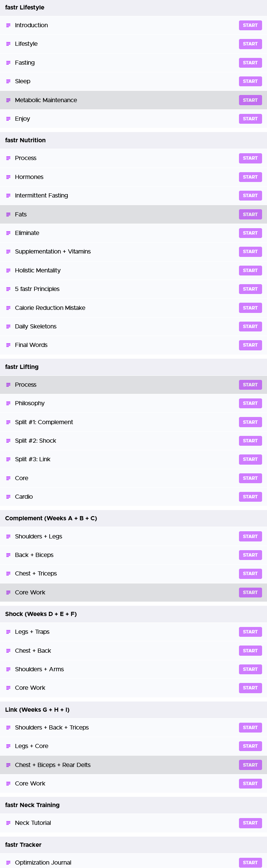Start the Split #2: Shock lesson

pyautogui.click(x=250, y=441)
